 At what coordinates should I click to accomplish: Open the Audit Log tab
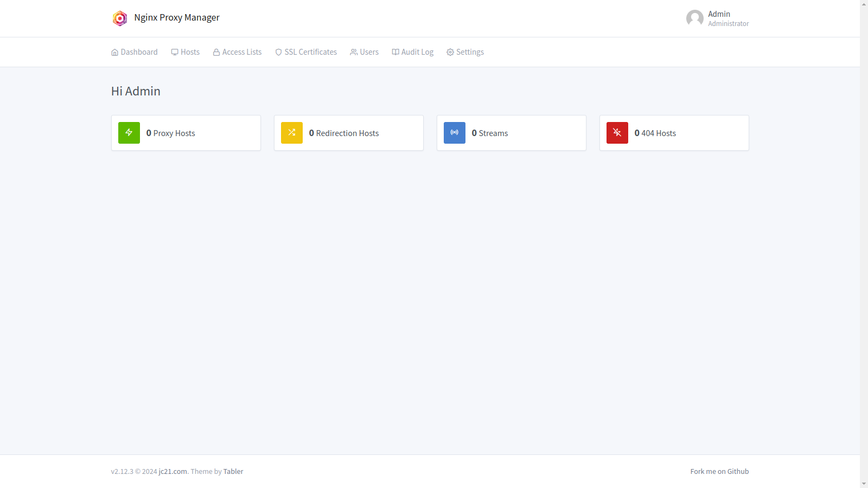click(413, 52)
